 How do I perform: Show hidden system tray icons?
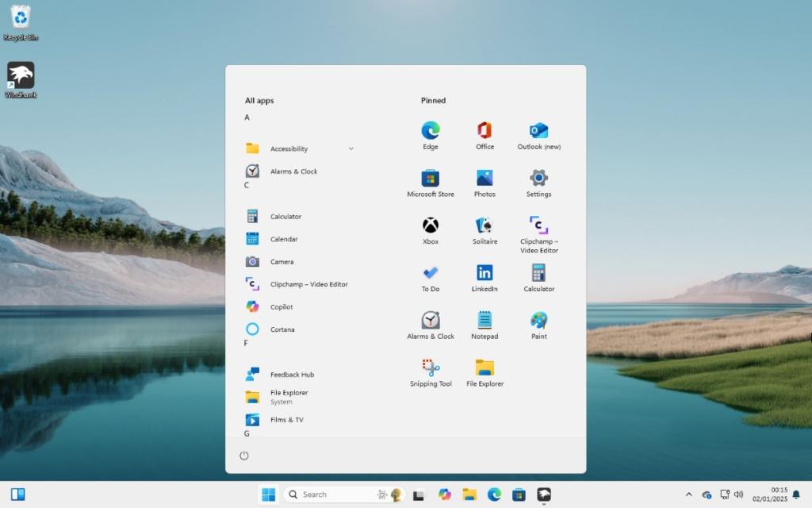click(x=688, y=494)
